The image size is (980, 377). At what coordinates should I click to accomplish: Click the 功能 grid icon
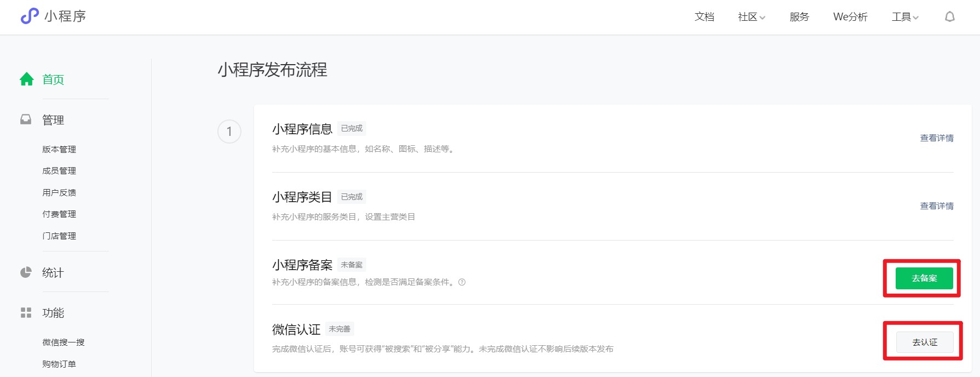pyautogui.click(x=26, y=312)
